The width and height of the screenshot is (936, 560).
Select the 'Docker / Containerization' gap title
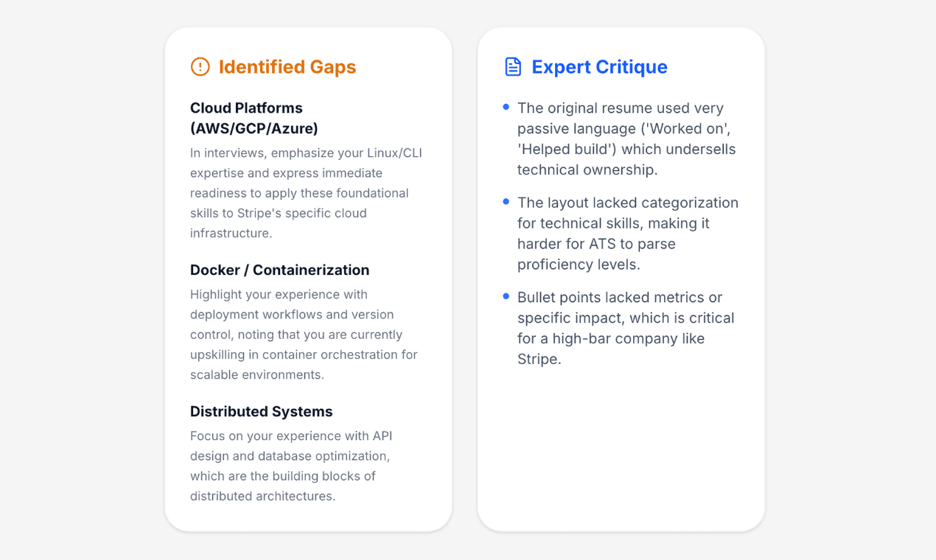pos(279,270)
